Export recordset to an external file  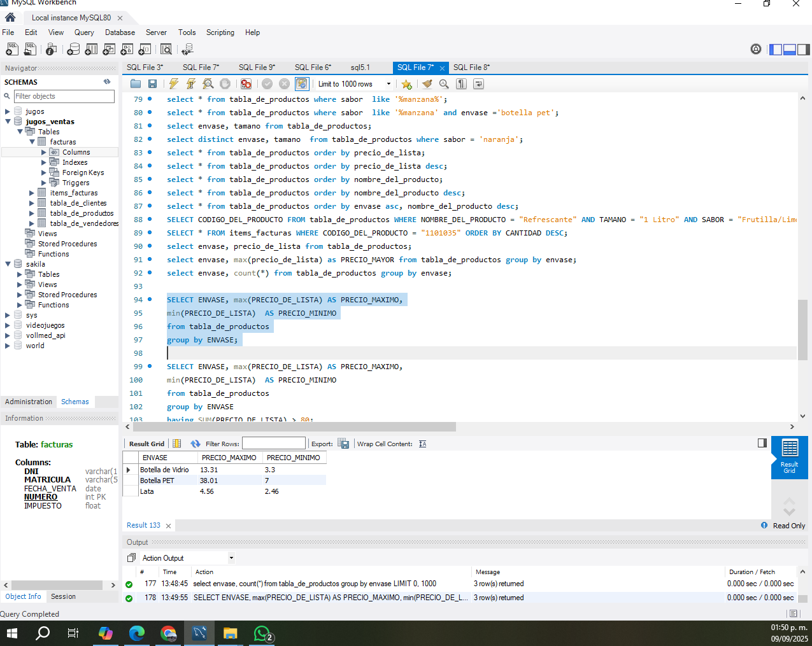tap(343, 444)
